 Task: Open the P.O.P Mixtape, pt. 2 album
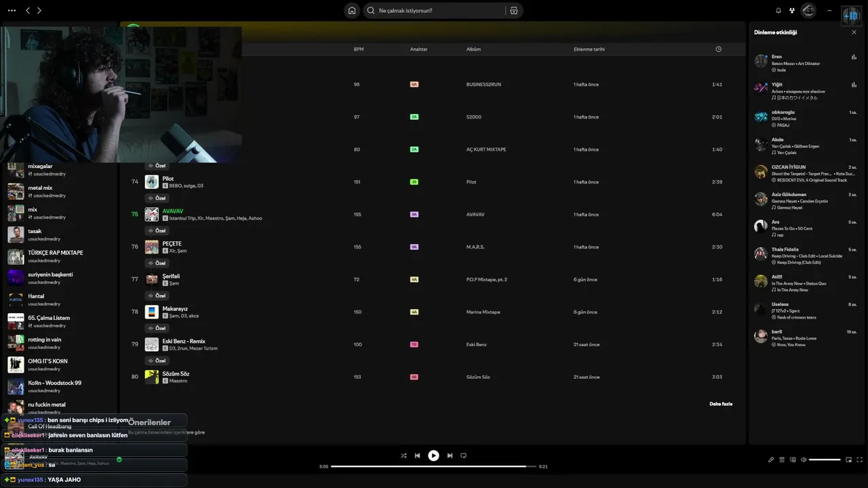487,279
